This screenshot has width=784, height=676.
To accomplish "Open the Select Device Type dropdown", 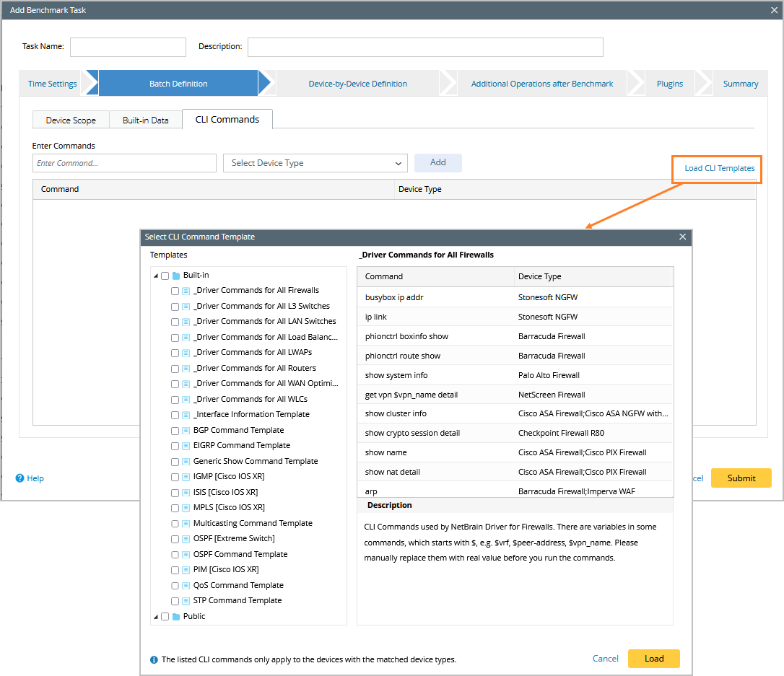I will click(315, 163).
